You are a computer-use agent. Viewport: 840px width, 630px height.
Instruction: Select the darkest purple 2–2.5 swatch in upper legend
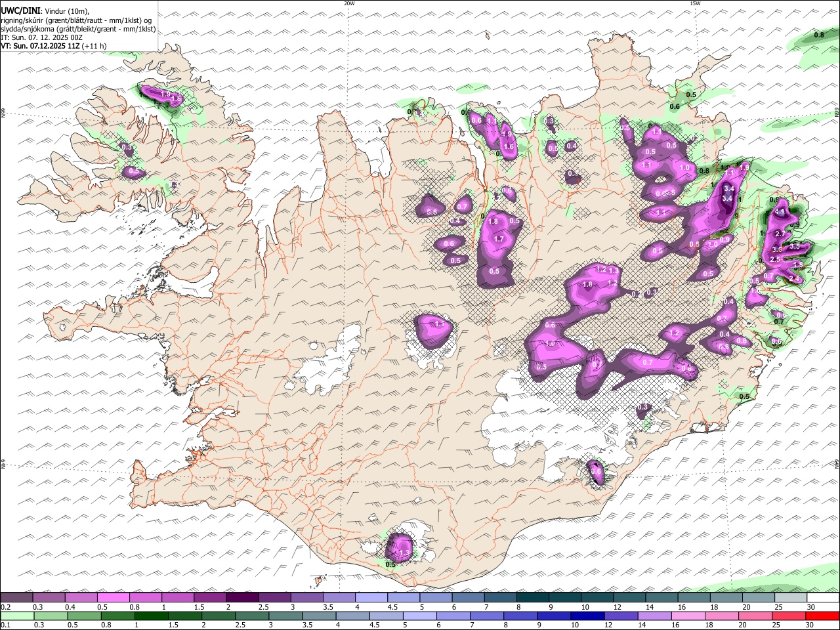tap(241, 598)
